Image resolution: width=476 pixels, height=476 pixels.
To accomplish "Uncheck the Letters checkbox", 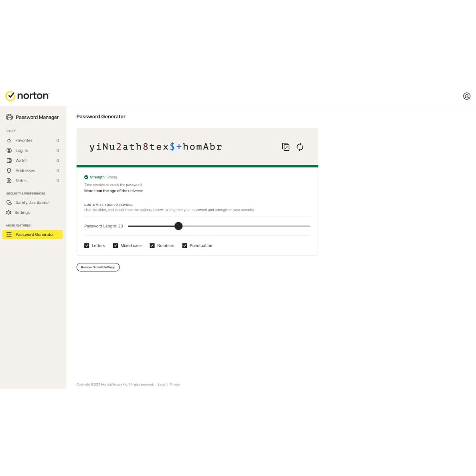I will coord(87,246).
